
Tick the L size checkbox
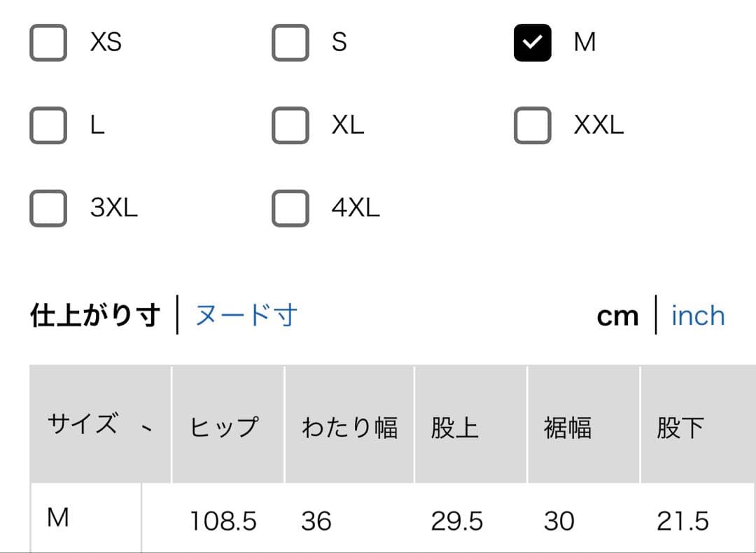48,125
